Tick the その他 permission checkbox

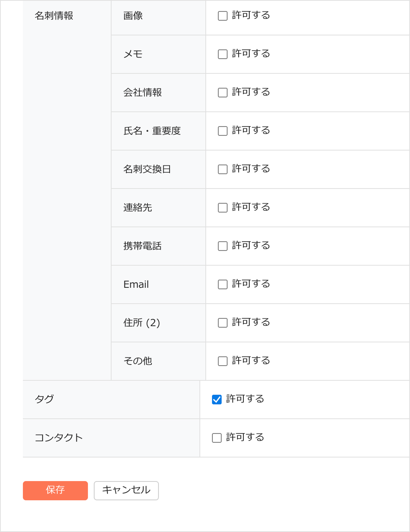(x=223, y=361)
